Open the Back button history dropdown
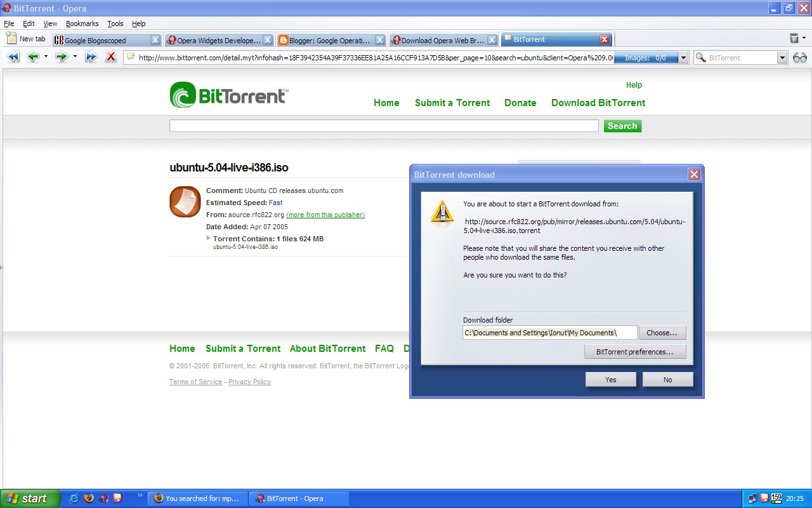 46,57
